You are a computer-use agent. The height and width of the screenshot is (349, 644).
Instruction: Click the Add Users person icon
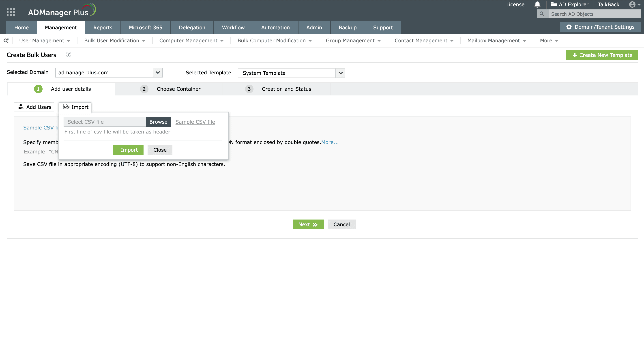(21, 107)
